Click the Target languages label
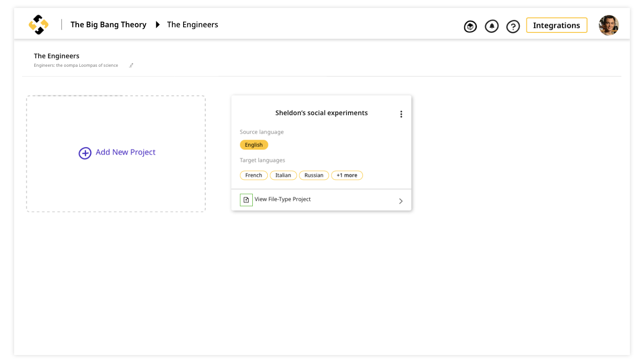Image resolution: width=644 pixels, height=363 pixels. [262, 160]
